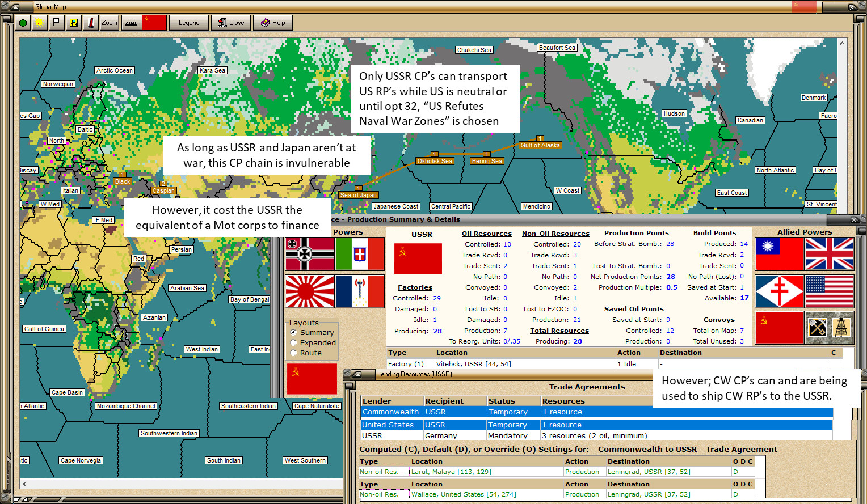Viewport: 867px width, 504px height.
Task: Select the United Kingdom flag
Action: click(830, 254)
